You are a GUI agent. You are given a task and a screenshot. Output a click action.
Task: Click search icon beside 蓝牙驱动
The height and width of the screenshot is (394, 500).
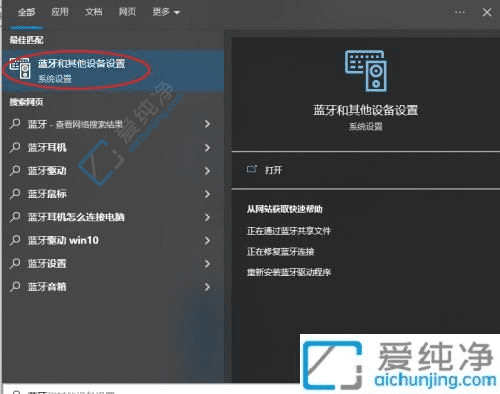point(15,171)
